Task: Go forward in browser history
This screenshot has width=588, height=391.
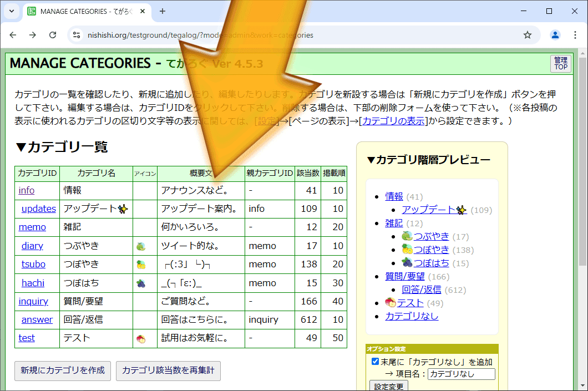Action: (33, 35)
